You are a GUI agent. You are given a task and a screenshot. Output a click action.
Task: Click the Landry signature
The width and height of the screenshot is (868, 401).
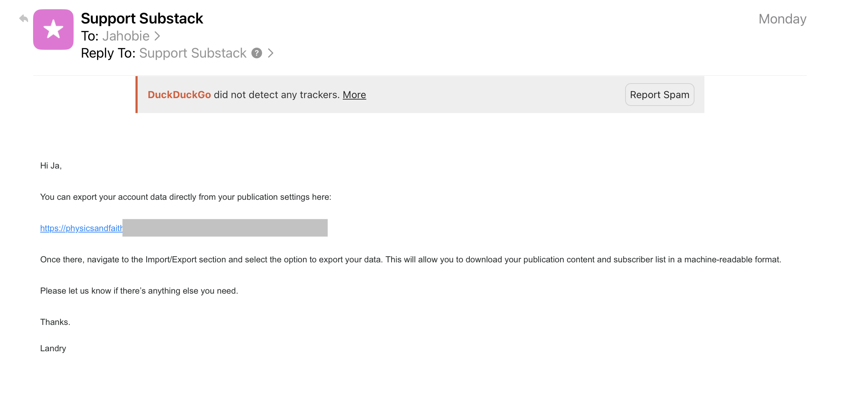point(53,348)
